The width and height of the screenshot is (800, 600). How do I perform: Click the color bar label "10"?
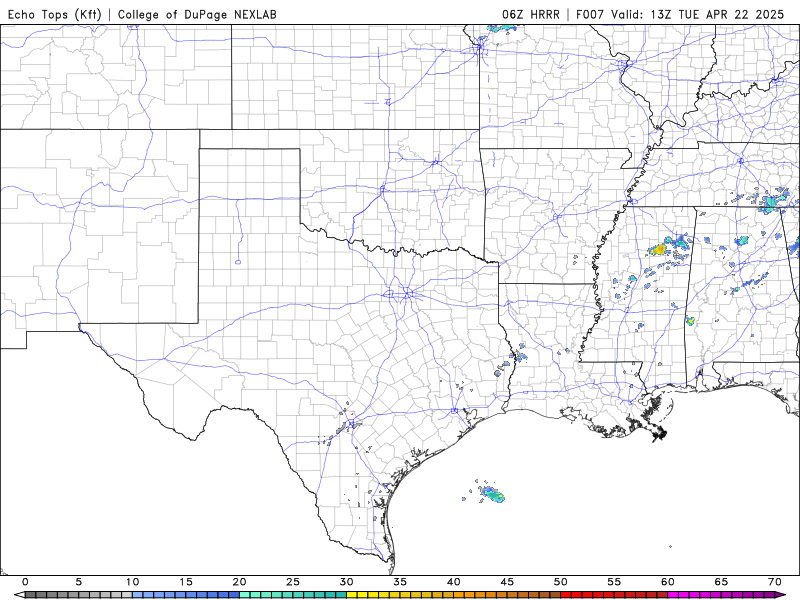point(133,582)
